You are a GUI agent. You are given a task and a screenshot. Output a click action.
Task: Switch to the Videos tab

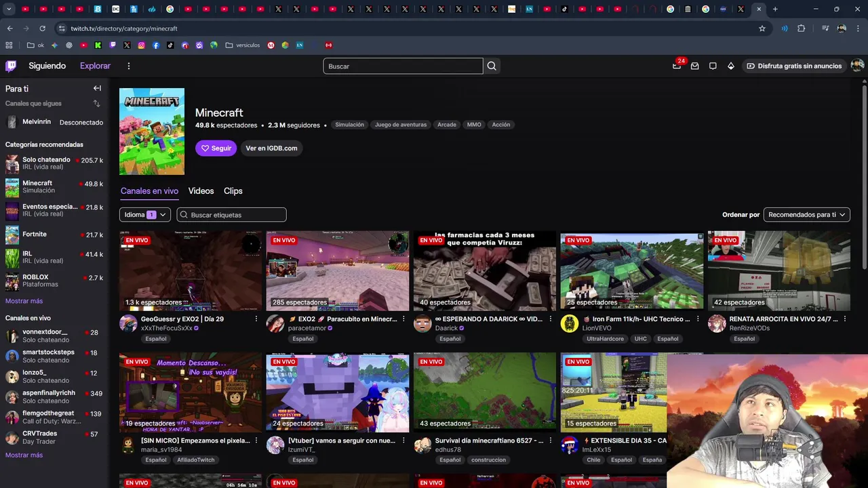[201, 191]
